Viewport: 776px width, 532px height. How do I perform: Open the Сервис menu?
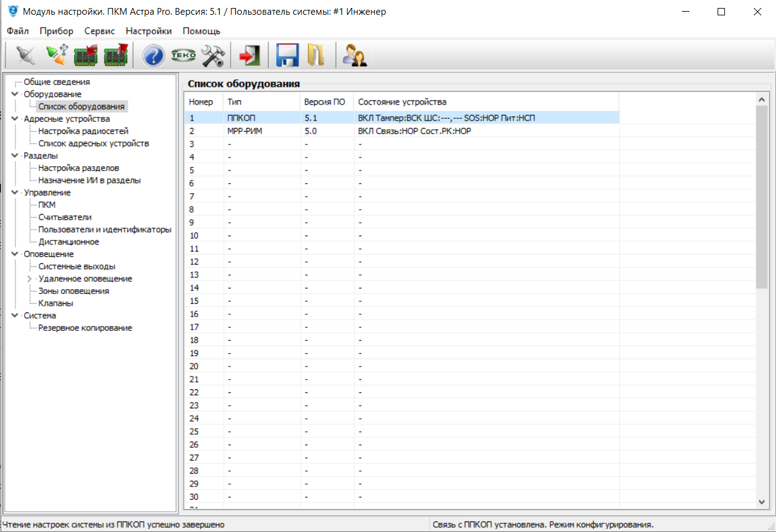99,31
